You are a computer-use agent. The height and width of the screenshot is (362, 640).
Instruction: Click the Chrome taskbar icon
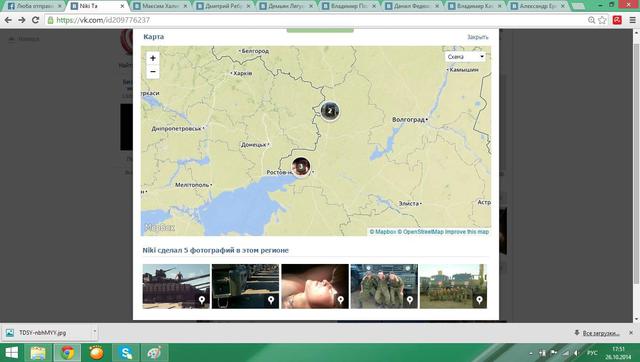coord(68,353)
